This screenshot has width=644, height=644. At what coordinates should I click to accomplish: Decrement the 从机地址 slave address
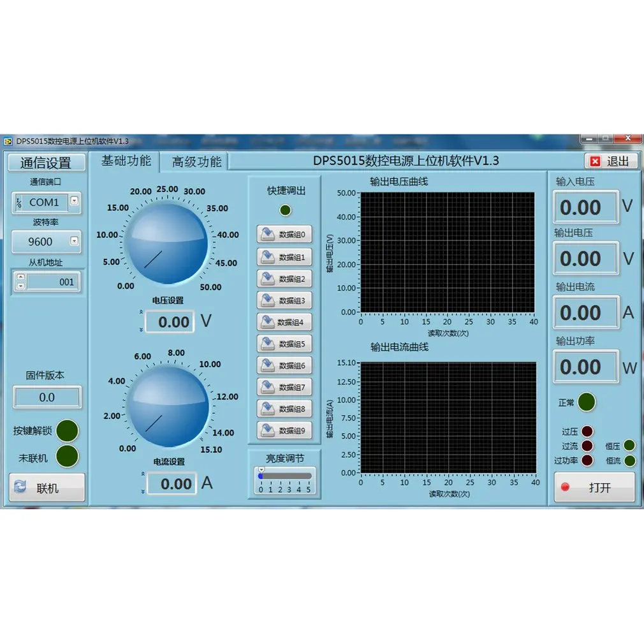pyautogui.click(x=21, y=286)
